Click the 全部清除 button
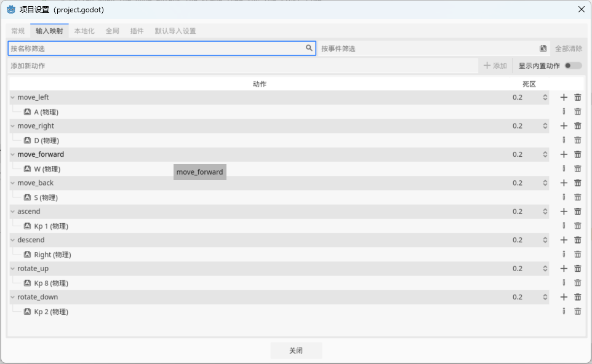The width and height of the screenshot is (592, 364). click(567, 47)
